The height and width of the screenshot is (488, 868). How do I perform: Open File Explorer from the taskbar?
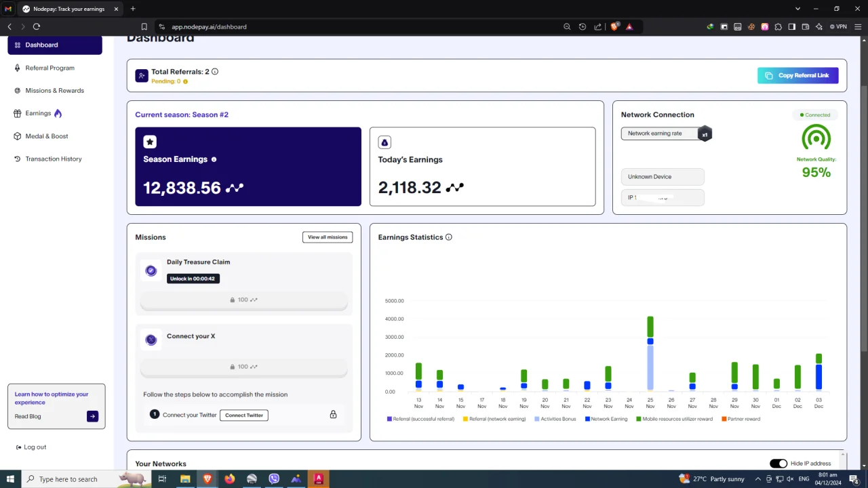[185, 479]
